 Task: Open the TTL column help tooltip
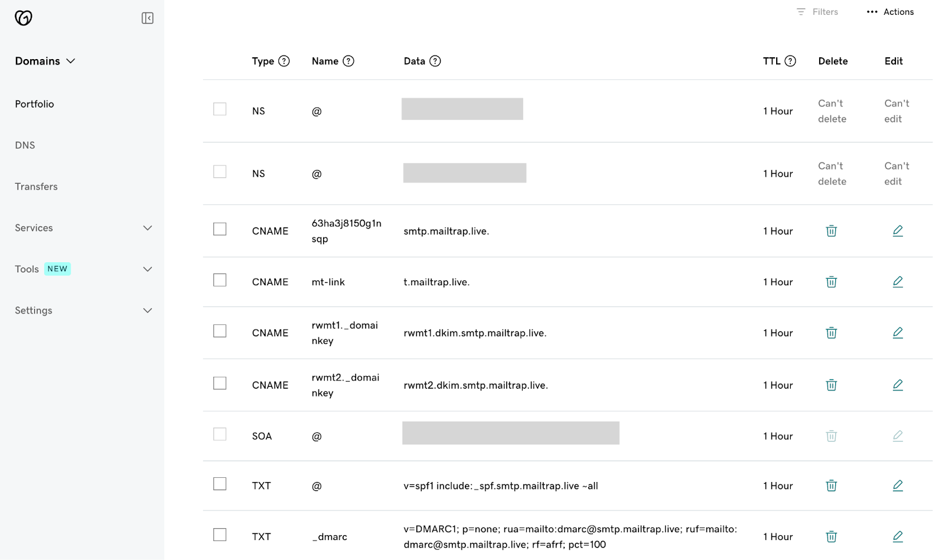[x=791, y=61]
